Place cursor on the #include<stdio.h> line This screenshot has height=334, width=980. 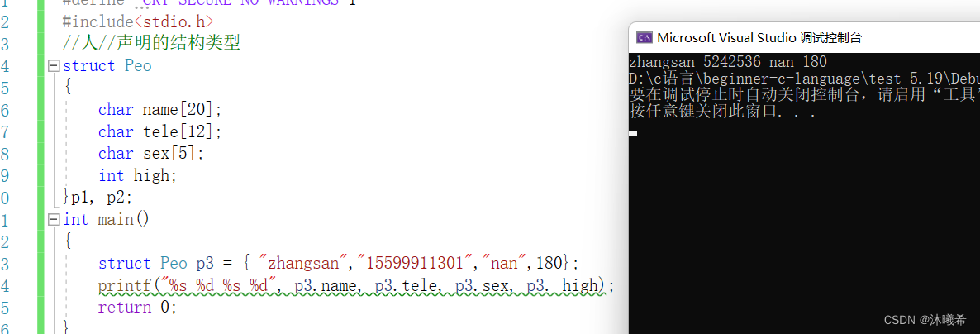(x=138, y=21)
